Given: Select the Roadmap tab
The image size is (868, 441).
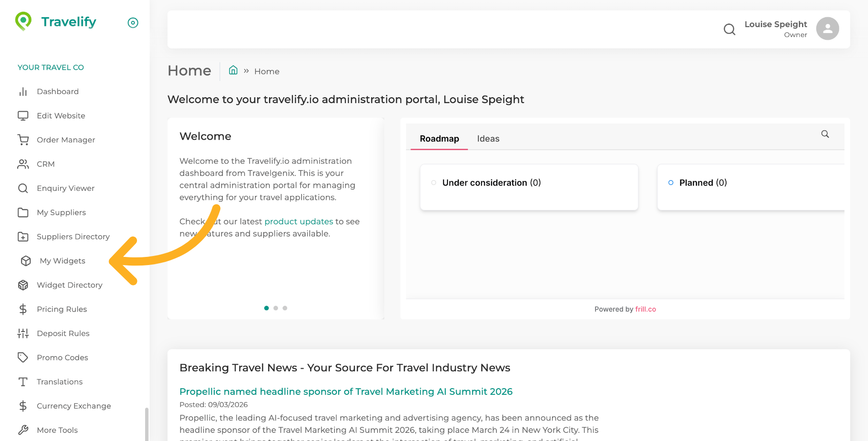Looking at the screenshot, I should [439, 138].
